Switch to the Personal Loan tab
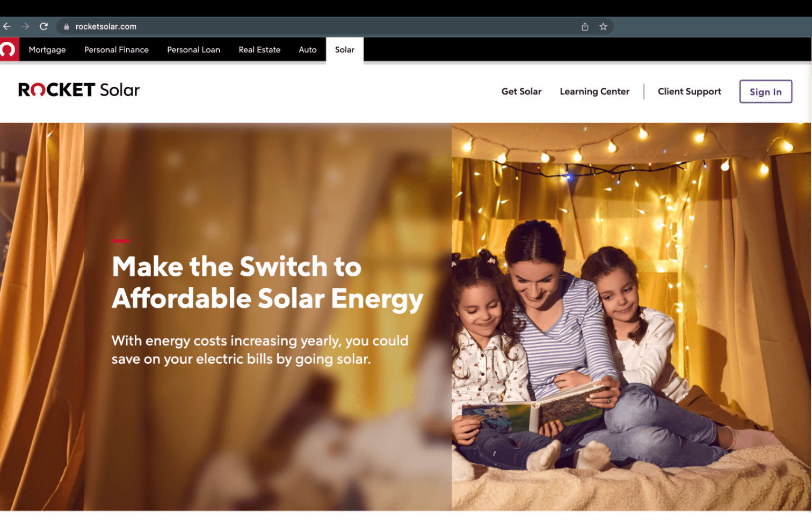812x527 pixels. 193,49
